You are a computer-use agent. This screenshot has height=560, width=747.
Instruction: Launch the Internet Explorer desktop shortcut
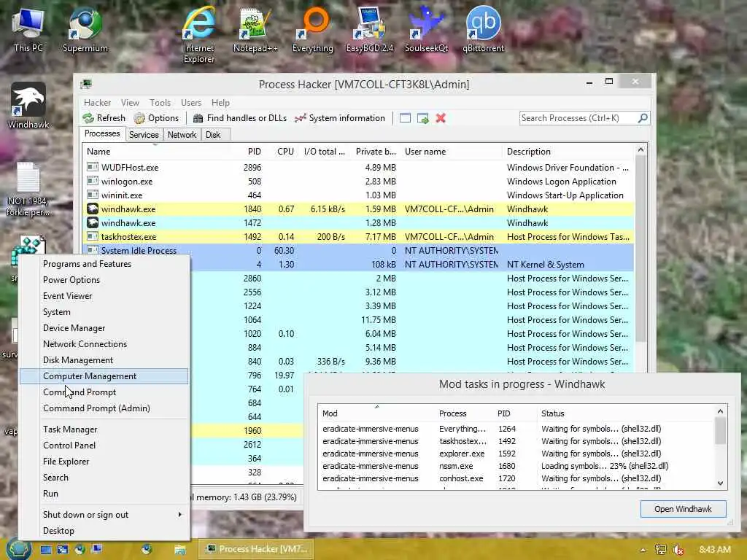coord(199,35)
